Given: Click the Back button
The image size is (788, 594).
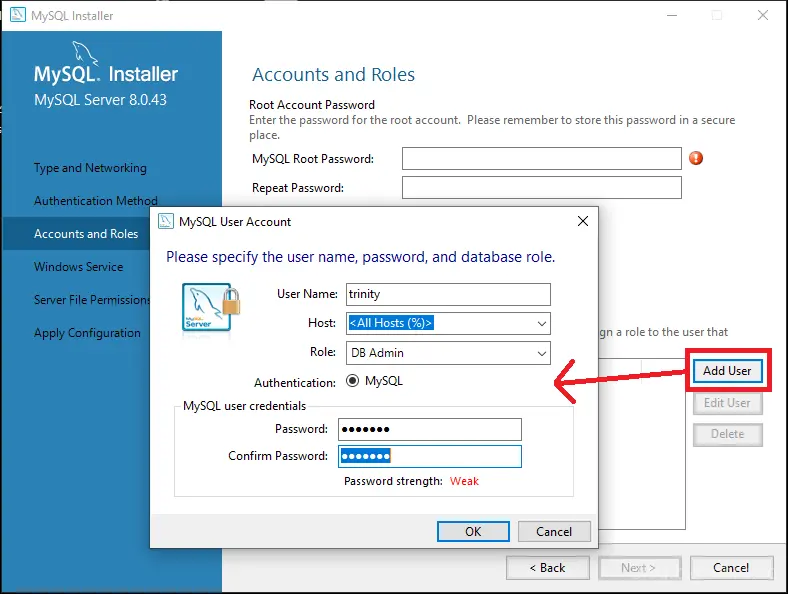Looking at the screenshot, I should [547, 568].
